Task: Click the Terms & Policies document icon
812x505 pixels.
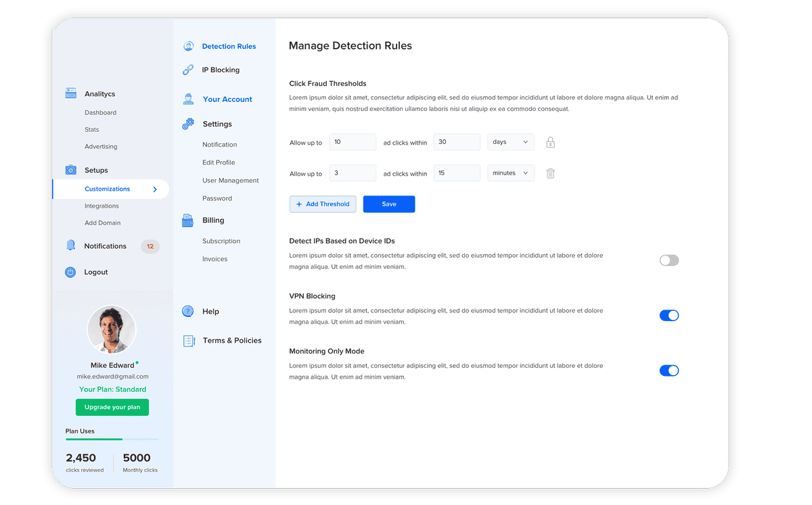Action: click(189, 341)
